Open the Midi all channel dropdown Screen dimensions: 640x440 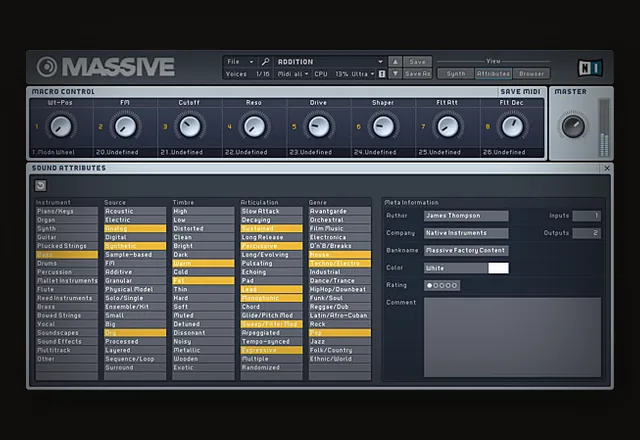pos(293,74)
